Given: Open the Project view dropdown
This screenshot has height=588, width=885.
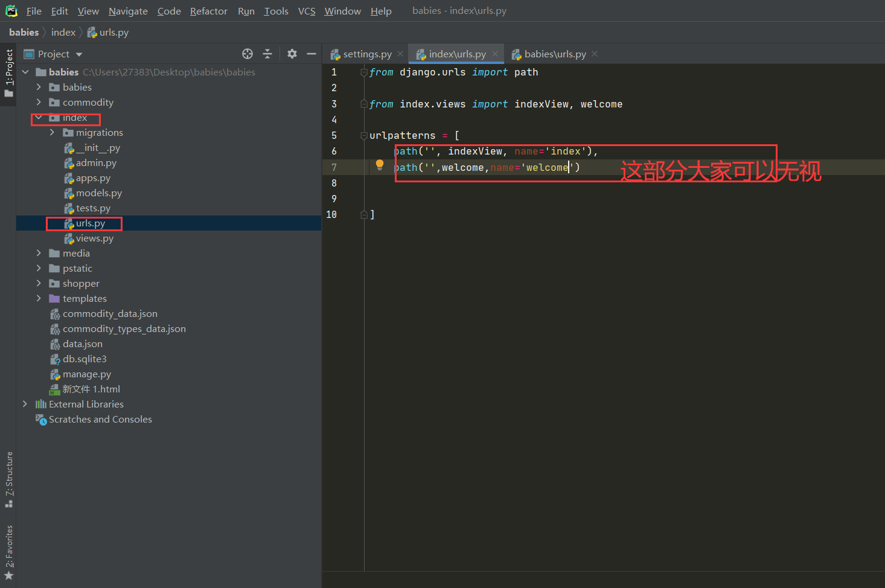Looking at the screenshot, I should pyautogui.click(x=79, y=54).
